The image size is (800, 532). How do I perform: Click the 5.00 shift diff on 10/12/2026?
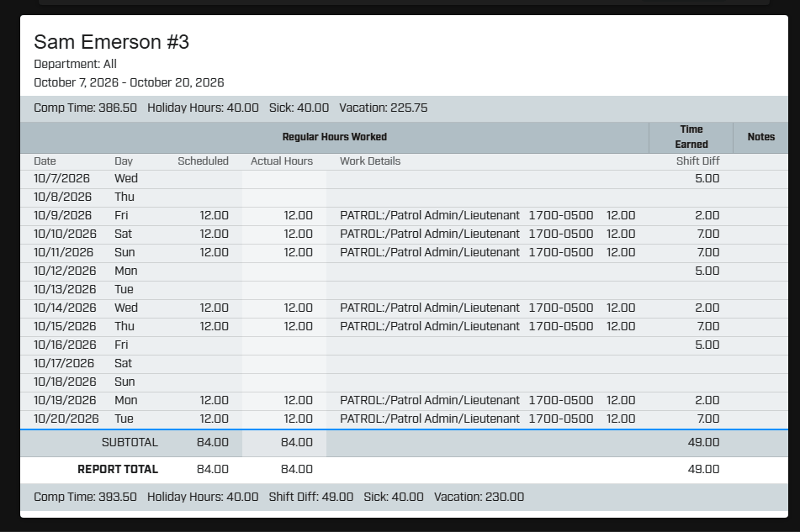[x=707, y=271]
